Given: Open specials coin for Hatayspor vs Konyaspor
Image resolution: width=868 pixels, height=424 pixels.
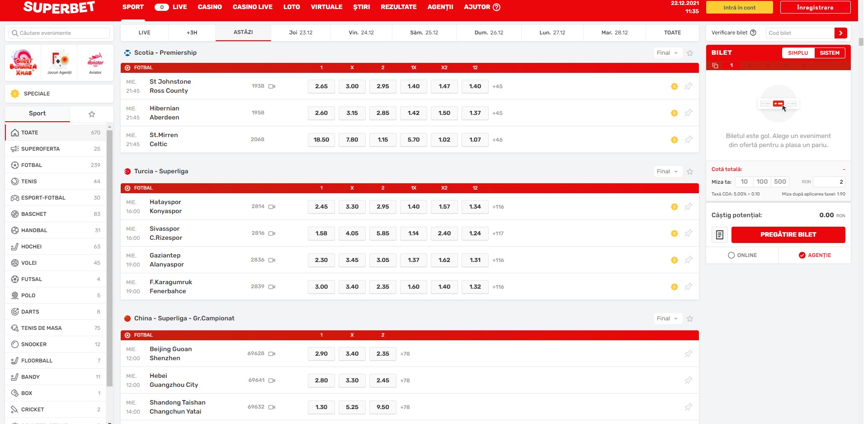Looking at the screenshot, I should coord(674,207).
